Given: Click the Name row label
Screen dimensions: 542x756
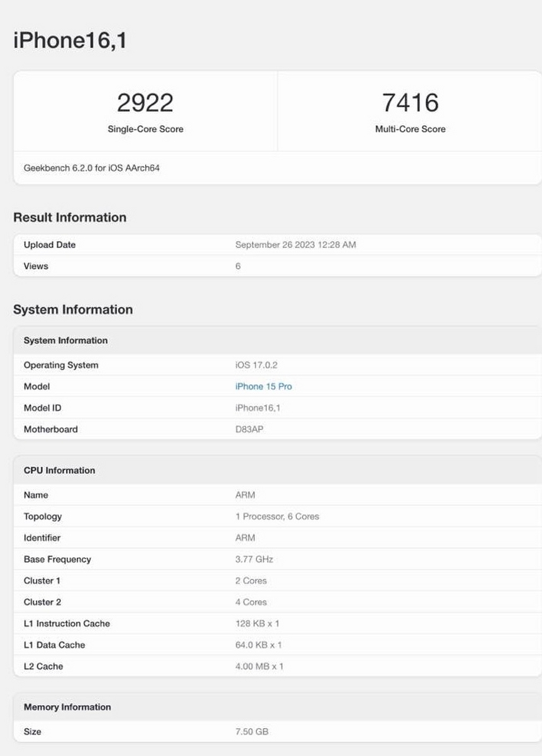Looking at the screenshot, I should (x=36, y=495).
